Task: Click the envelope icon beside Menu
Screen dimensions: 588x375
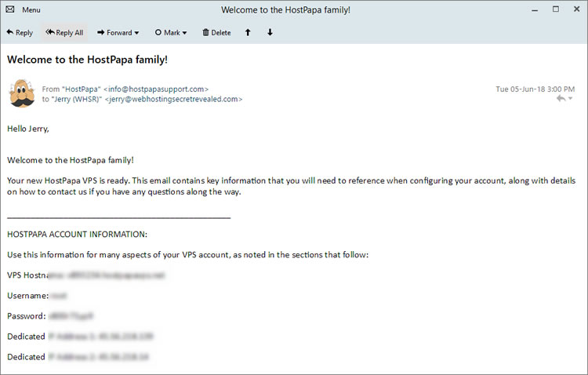Action: tap(10, 9)
